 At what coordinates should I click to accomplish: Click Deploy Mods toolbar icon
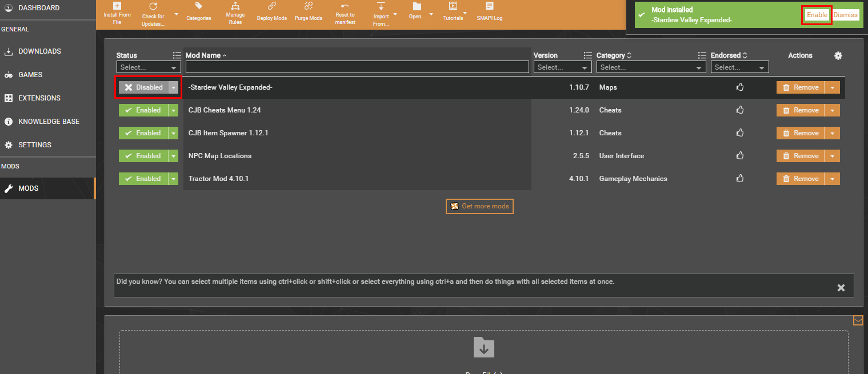coord(272,6)
